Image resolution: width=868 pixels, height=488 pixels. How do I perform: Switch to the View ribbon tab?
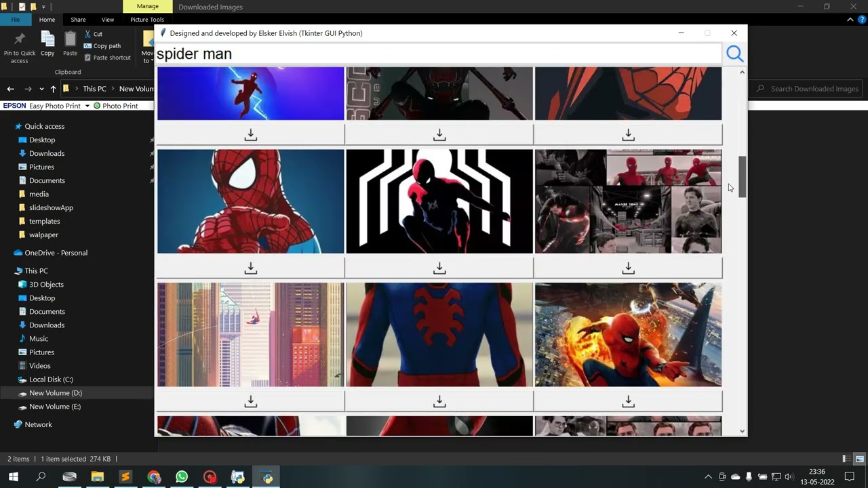(x=108, y=20)
